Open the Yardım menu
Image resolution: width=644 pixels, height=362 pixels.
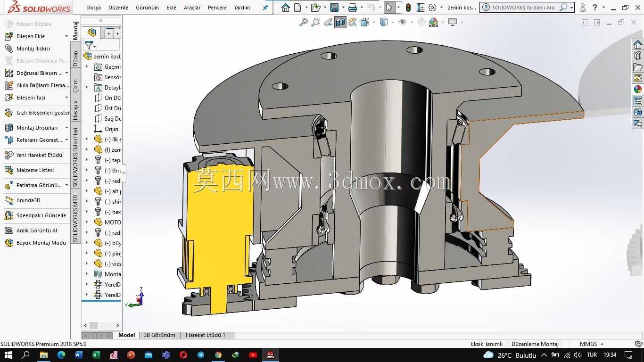(242, 8)
